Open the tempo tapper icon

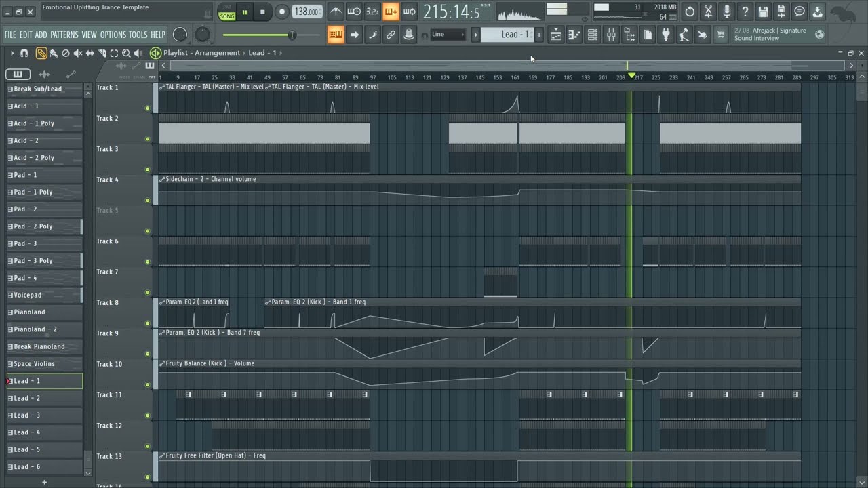point(684,35)
